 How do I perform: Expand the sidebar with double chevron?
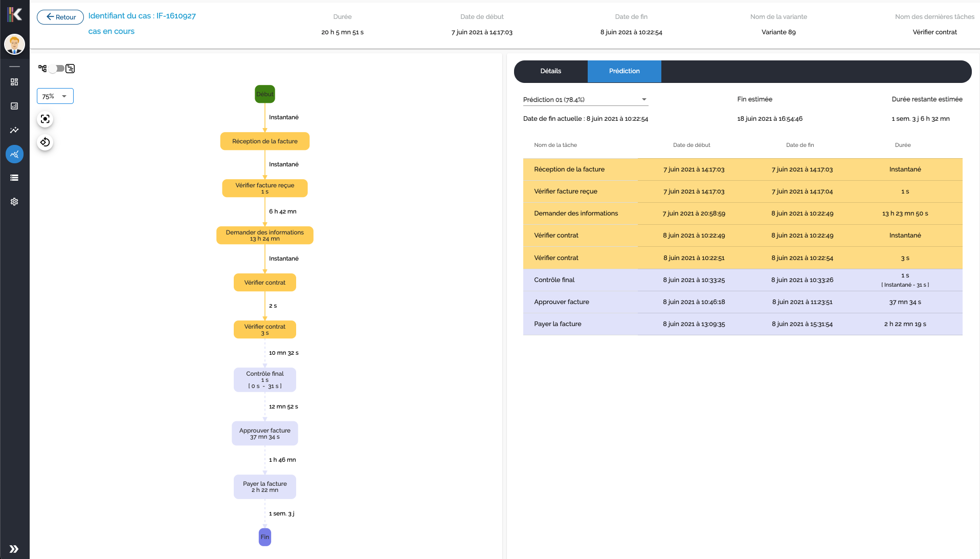pos(14,549)
